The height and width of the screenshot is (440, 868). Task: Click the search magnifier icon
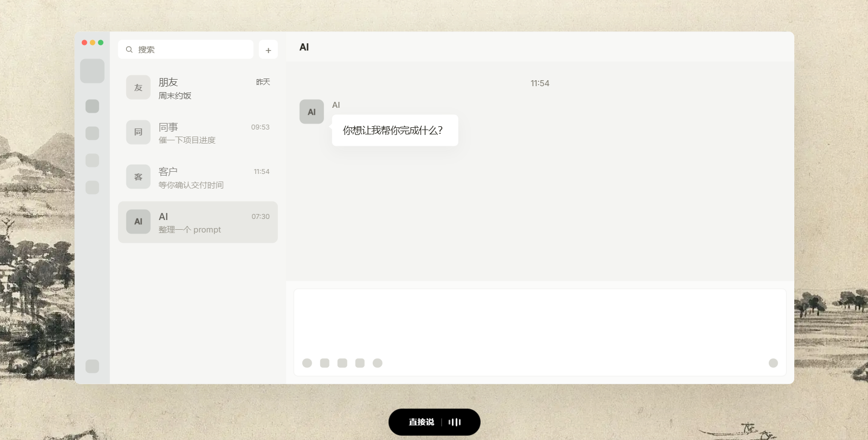[x=129, y=49]
